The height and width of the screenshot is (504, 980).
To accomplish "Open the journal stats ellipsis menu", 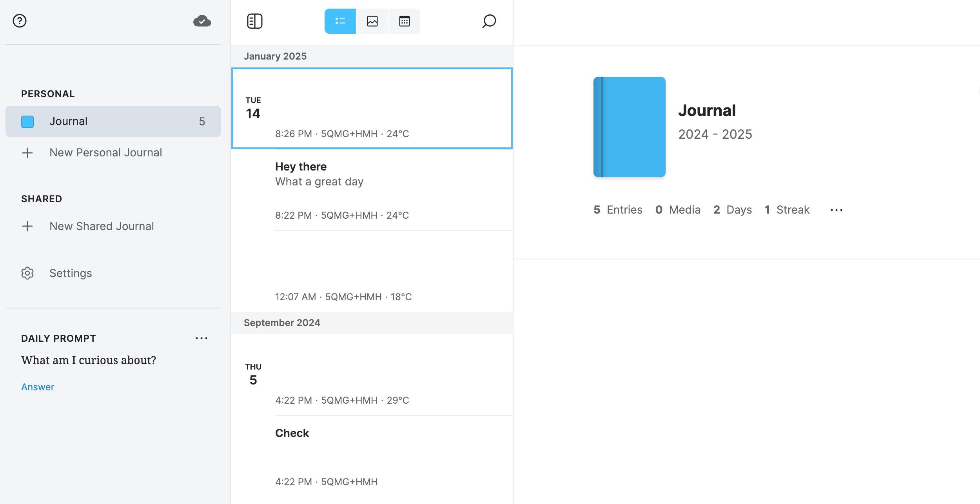I will point(836,210).
